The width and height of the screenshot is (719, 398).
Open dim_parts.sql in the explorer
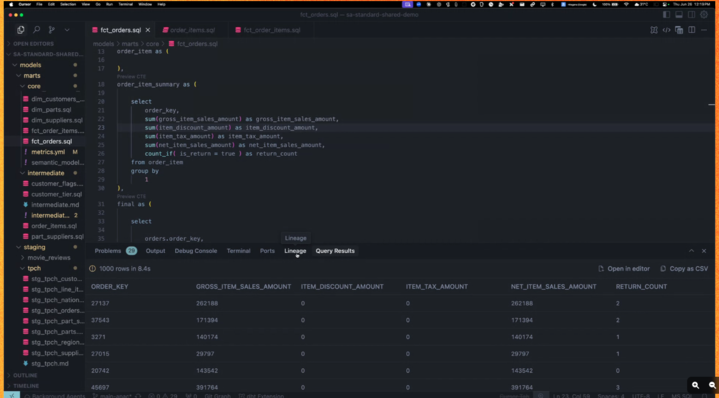tap(51, 110)
